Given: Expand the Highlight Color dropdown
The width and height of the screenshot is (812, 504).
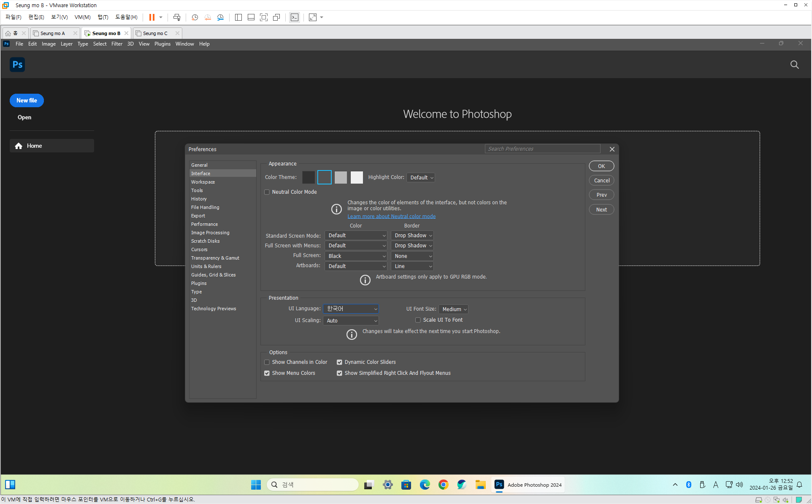Looking at the screenshot, I should (421, 178).
